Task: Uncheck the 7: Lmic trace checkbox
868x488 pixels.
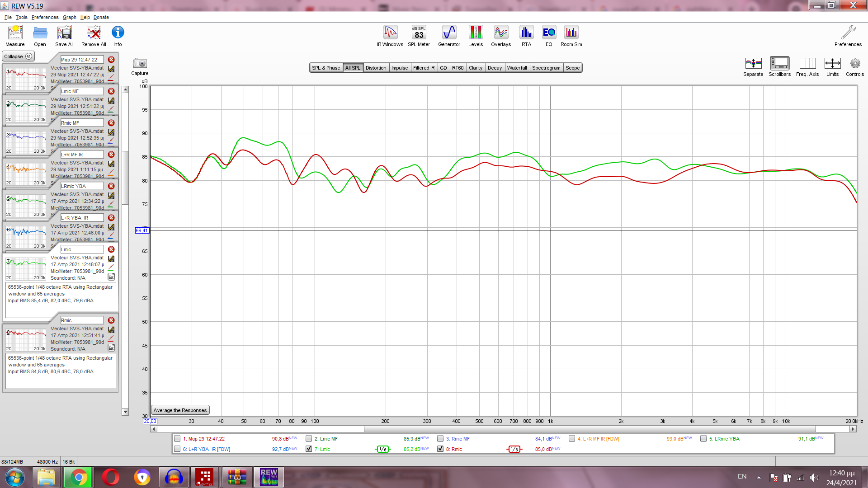Action: [309, 449]
